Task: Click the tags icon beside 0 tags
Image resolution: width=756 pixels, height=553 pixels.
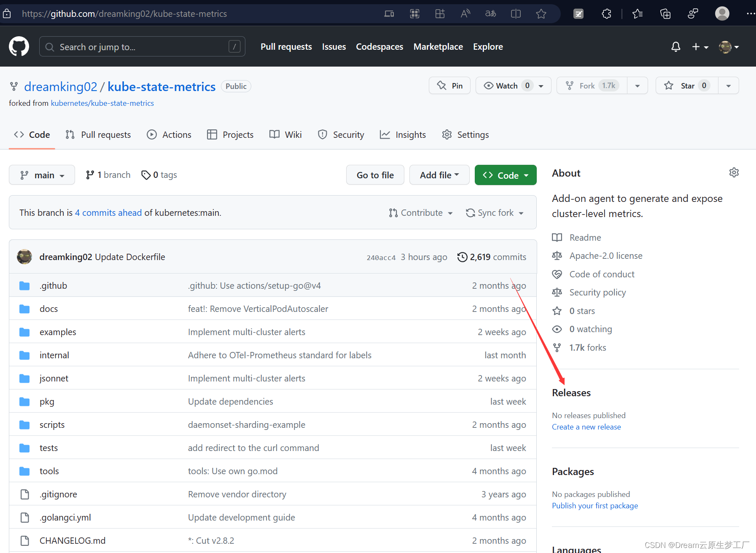Action: coord(146,175)
